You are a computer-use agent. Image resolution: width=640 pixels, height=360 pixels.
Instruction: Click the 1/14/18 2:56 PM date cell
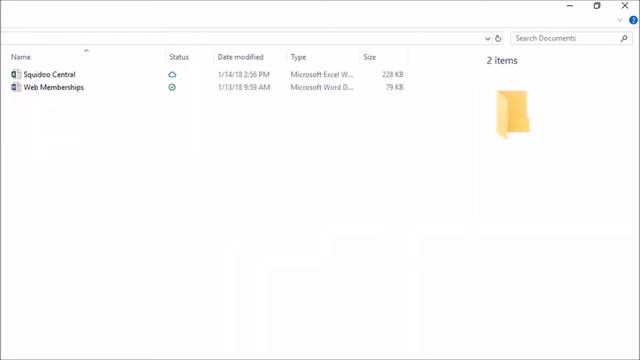(244, 75)
